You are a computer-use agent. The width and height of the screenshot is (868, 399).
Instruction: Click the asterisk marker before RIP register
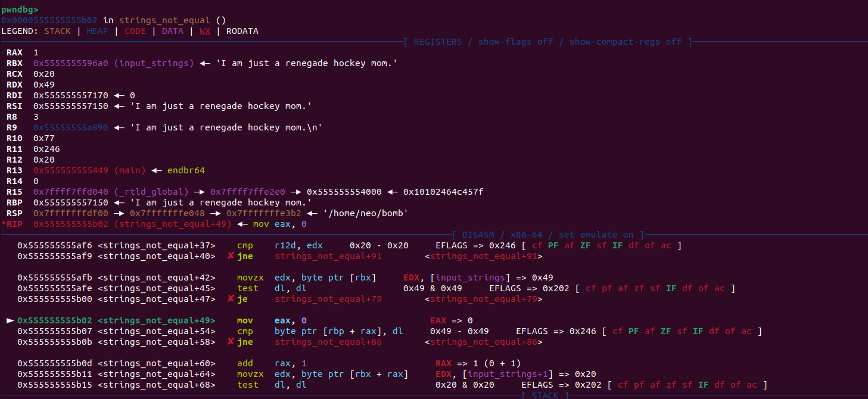[x=4, y=224]
